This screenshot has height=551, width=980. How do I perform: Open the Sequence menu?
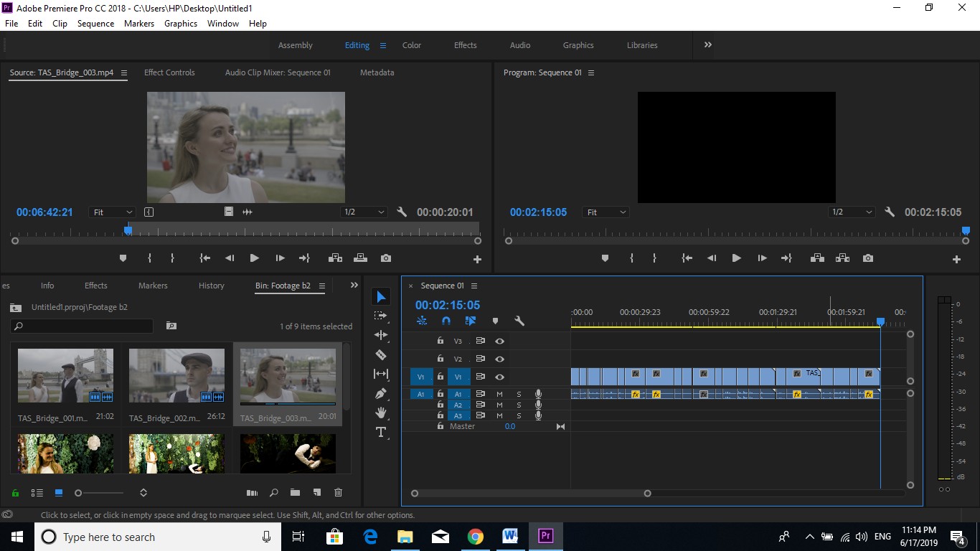click(x=95, y=24)
